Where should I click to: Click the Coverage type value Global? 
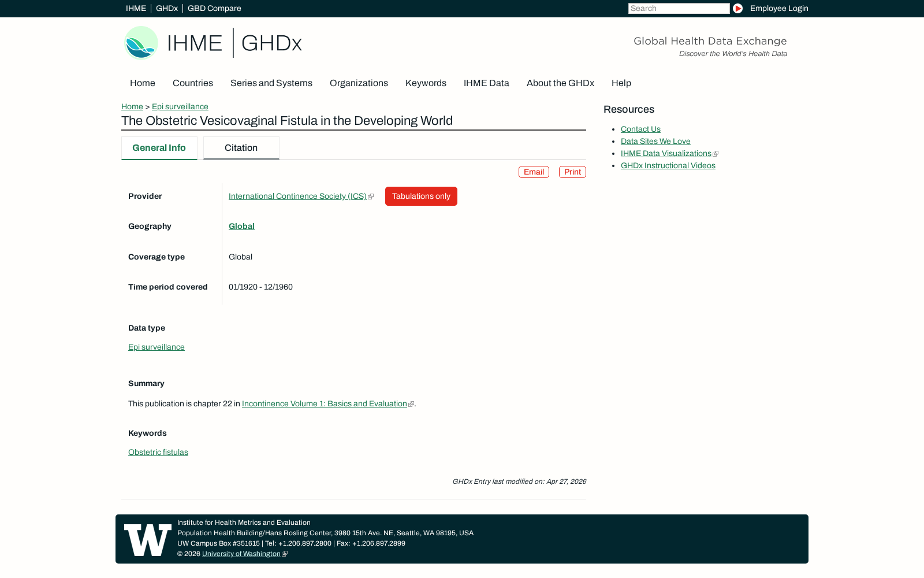(x=240, y=257)
